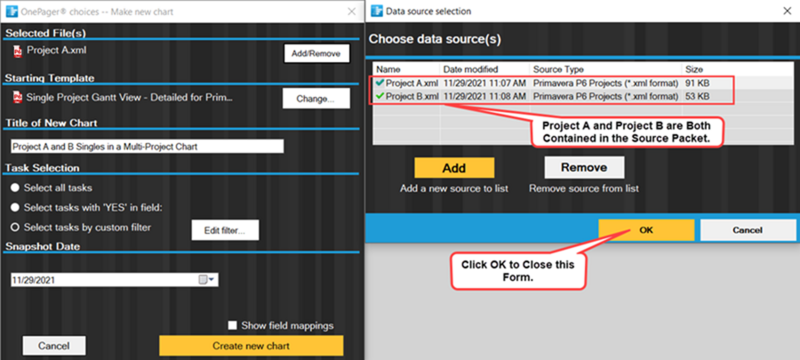Edit the Title of New Chart field

pyautogui.click(x=147, y=146)
